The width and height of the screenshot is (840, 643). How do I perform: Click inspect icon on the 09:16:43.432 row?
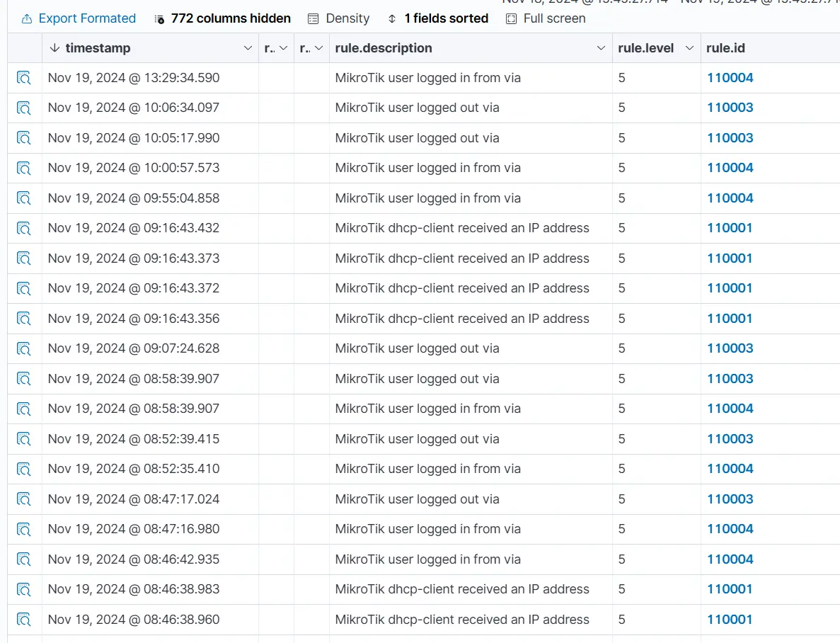tap(24, 229)
